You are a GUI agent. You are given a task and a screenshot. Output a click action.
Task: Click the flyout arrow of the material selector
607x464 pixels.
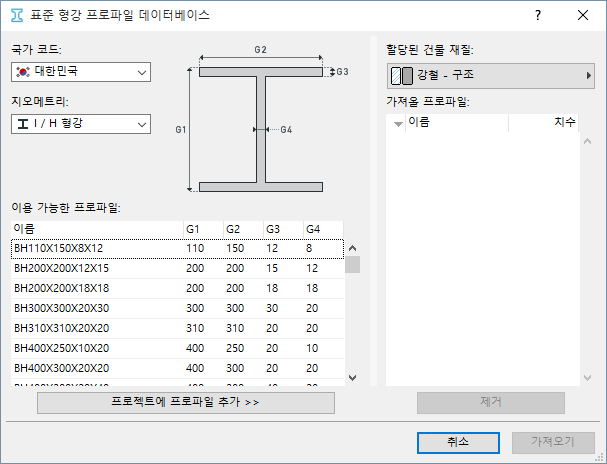pyautogui.click(x=588, y=76)
